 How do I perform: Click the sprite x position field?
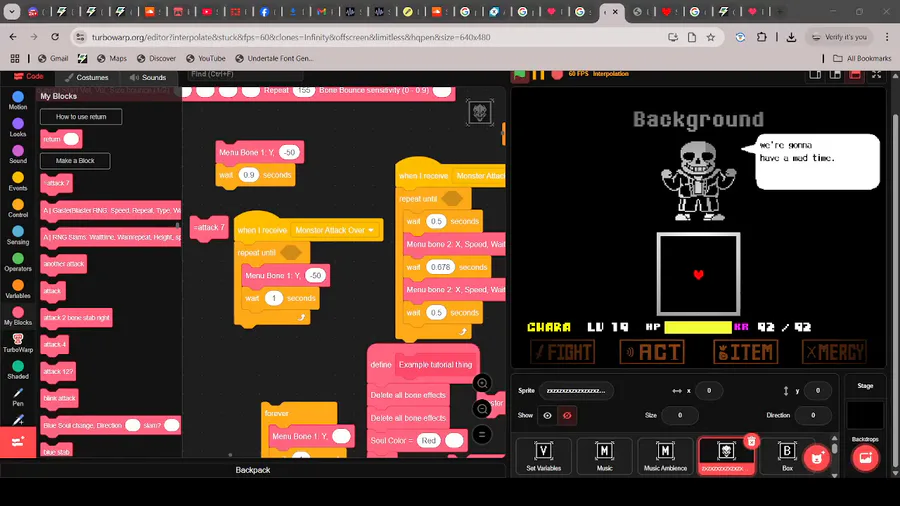click(709, 391)
